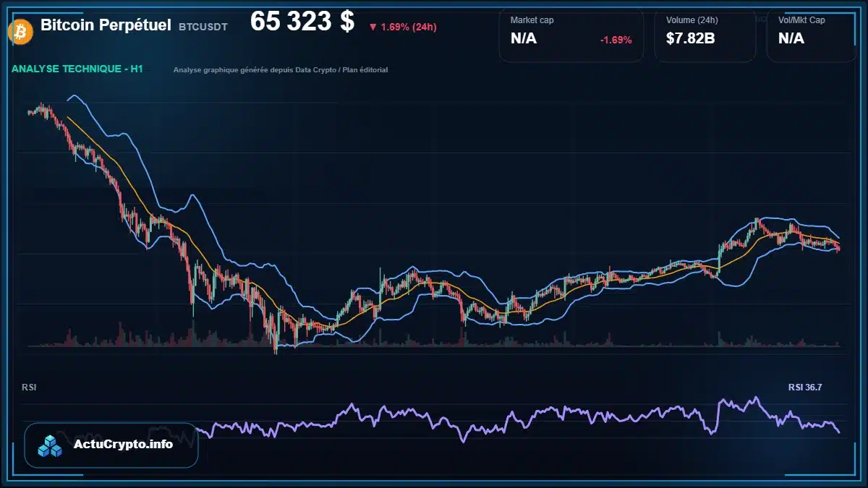Screen dimensions: 868x488
Task: Click the ANALYSE TECHNIQUE - H1 heading
Action: coord(77,69)
